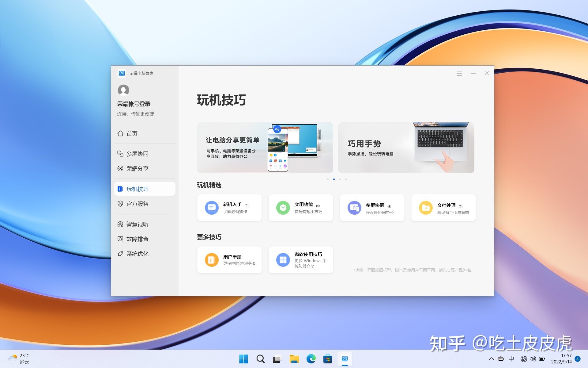The height and width of the screenshot is (368, 588).
Task: Open the weather widget showing 23°C
Action: click(x=19, y=358)
